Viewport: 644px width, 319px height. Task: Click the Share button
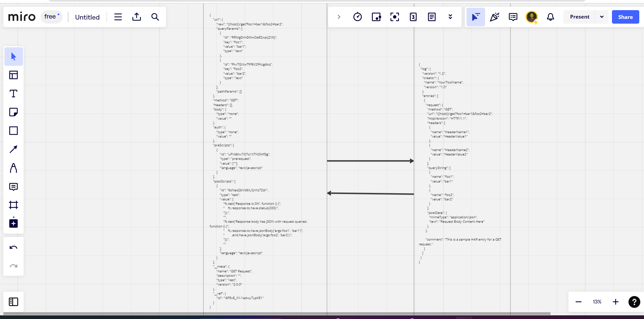(625, 17)
